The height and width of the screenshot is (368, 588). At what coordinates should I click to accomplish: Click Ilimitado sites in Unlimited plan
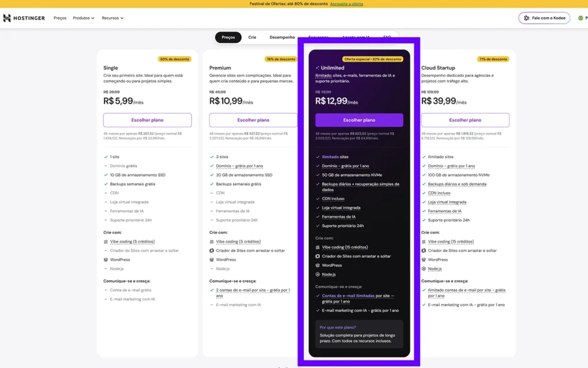coord(335,157)
